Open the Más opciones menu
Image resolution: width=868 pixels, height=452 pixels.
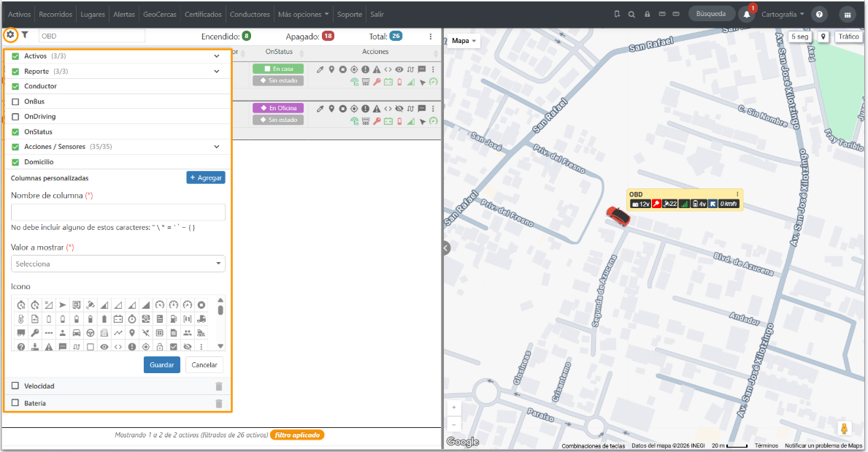click(x=304, y=15)
